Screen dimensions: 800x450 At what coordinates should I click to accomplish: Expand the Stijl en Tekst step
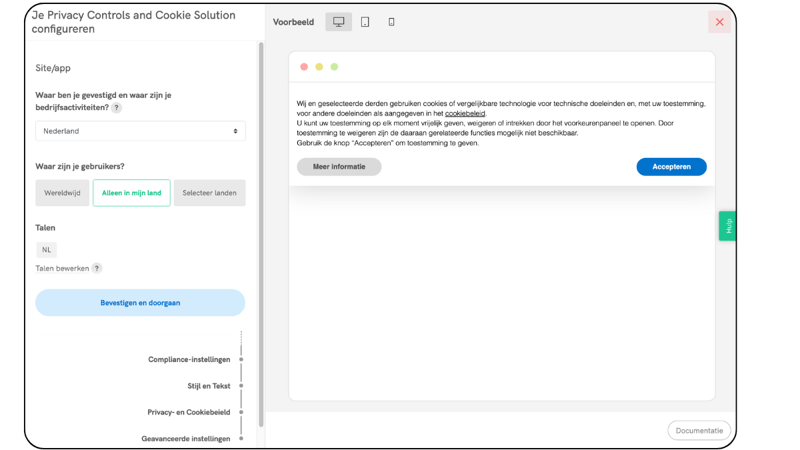(x=207, y=386)
